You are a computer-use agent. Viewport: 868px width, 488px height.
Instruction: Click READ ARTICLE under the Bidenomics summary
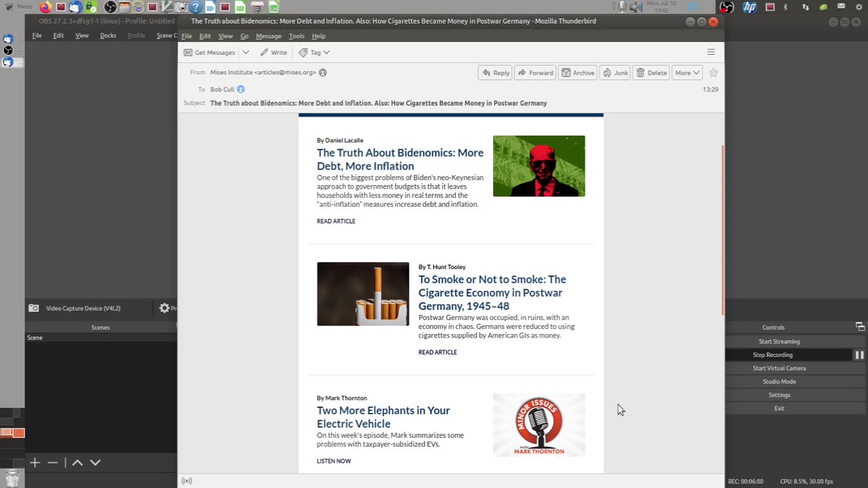pyautogui.click(x=336, y=221)
